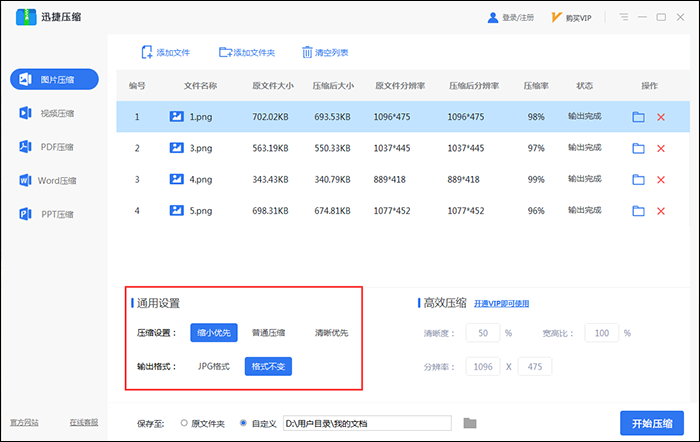The height and width of the screenshot is (442, 700).
Task: Choose 普通压缩 compression setting
Action: click(269, 333)
